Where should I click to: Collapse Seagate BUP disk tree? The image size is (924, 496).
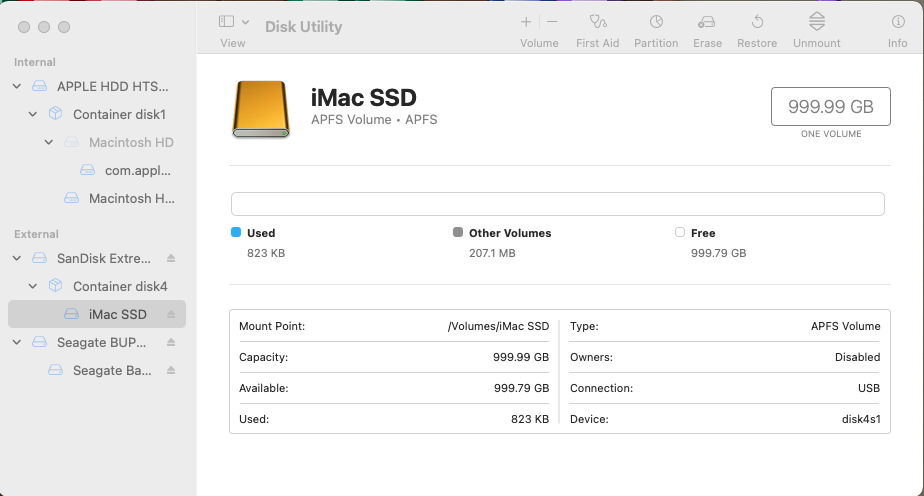17,342
